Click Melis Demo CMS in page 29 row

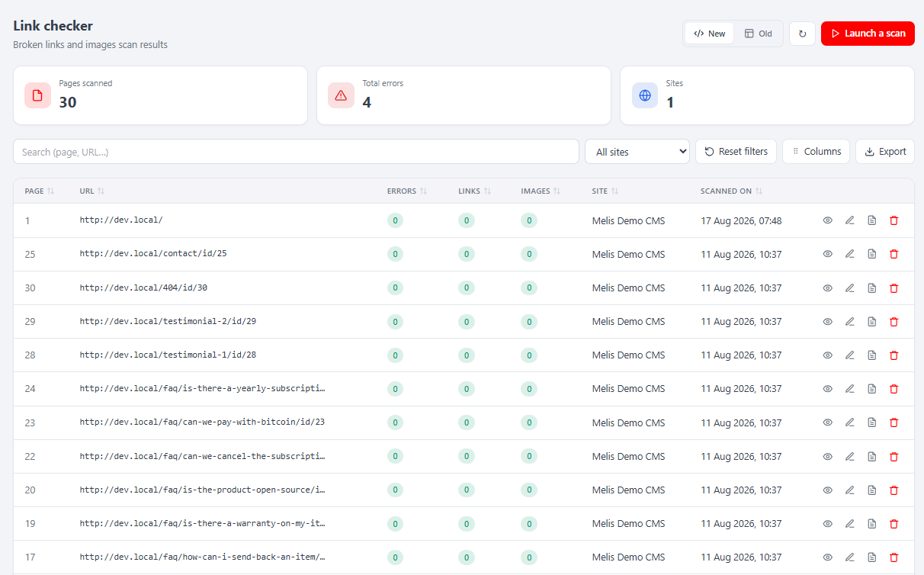click(x=628, y=322)
